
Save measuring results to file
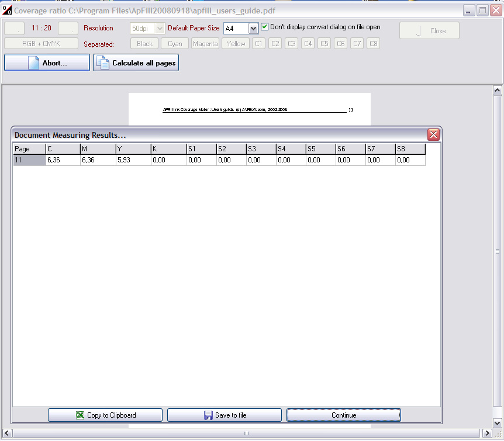[225, 415]
